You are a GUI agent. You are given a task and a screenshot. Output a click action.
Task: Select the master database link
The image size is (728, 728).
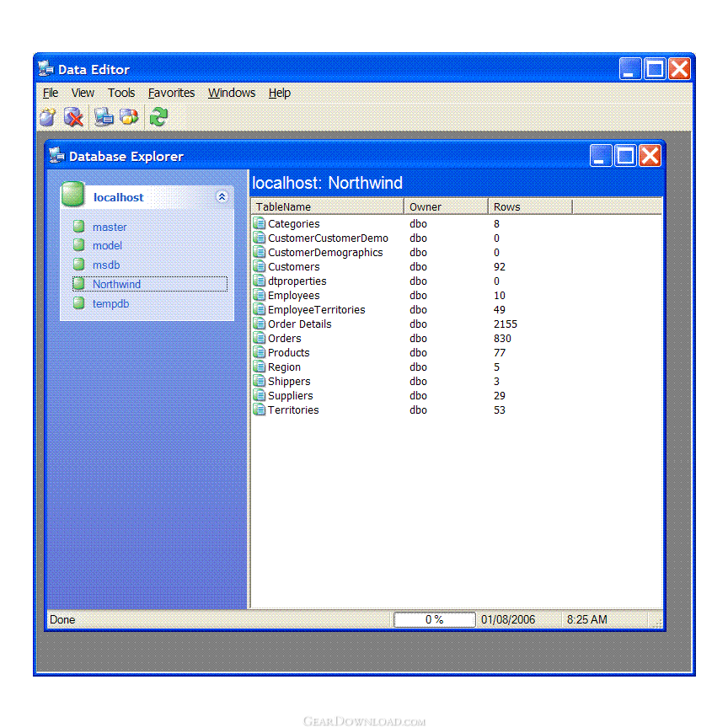click(x=110, y=227)
